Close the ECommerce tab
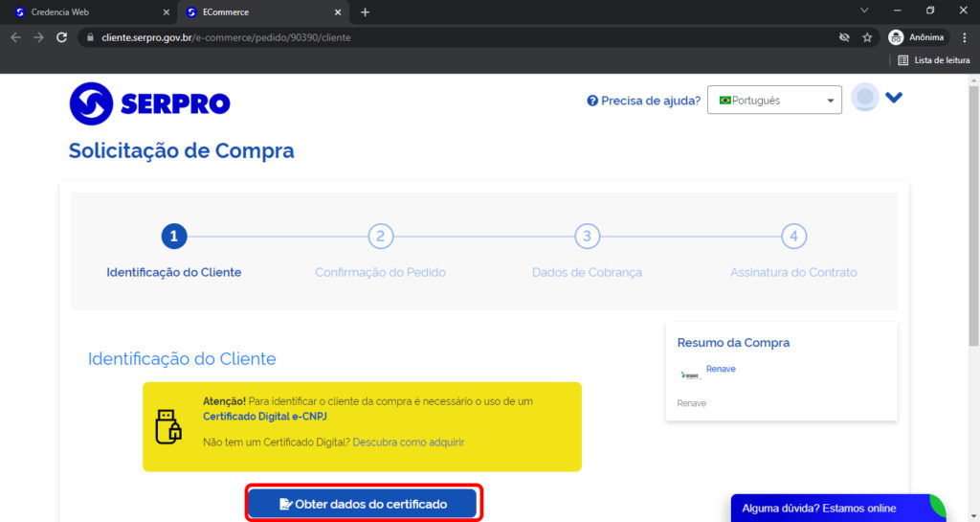This screenshot has height=522, width=980. (338, 11)
